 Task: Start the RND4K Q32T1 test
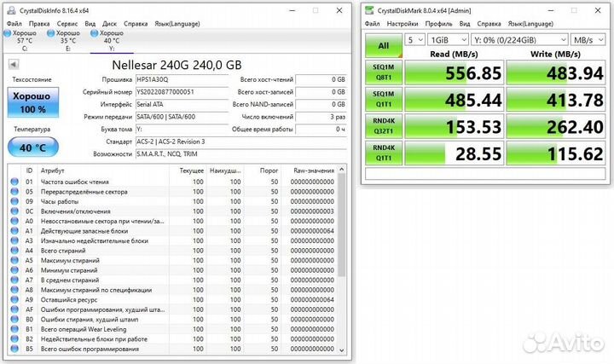pyautogui.click(x=384, y=126)
